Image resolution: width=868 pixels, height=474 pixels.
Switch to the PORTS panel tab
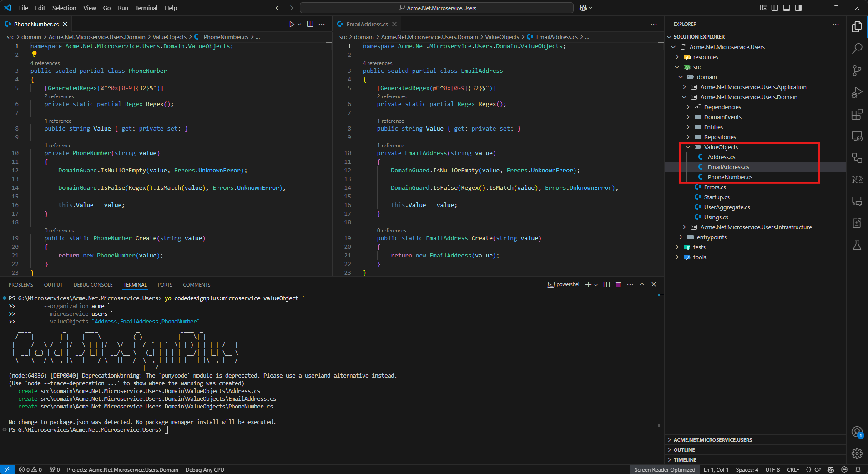(165, 285)
